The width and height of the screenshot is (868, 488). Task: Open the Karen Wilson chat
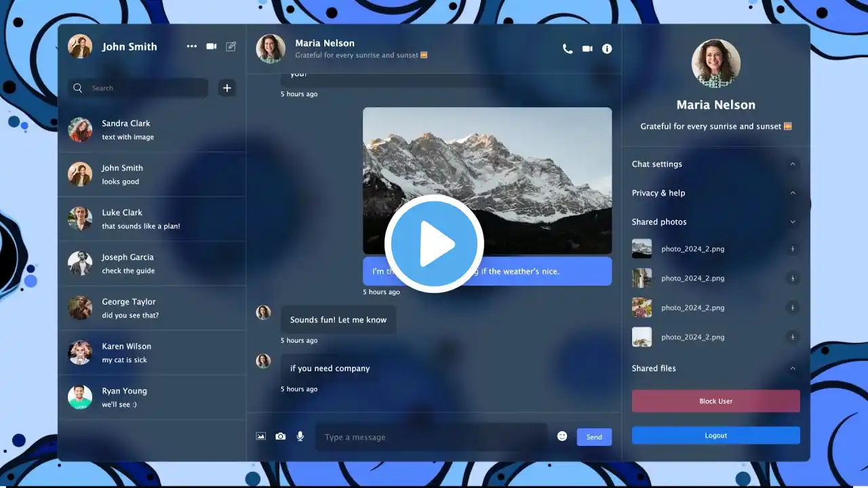[152, 352]
